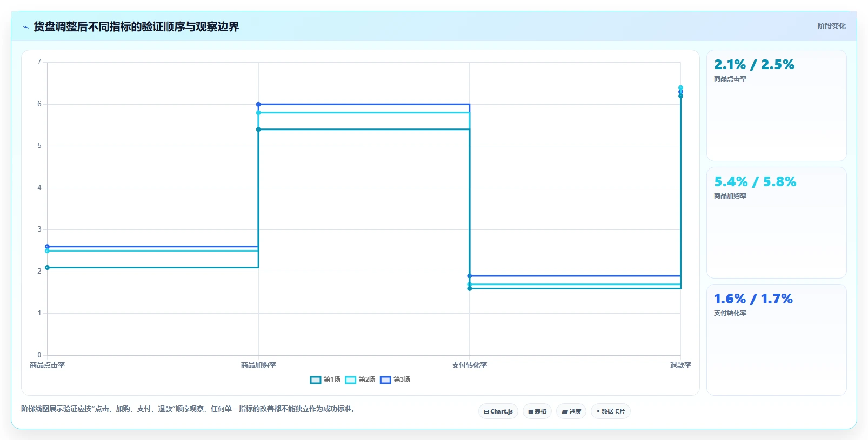Click the header icon beside the chart title
Viewport: 868px width, 440px height.
(25, 27)
